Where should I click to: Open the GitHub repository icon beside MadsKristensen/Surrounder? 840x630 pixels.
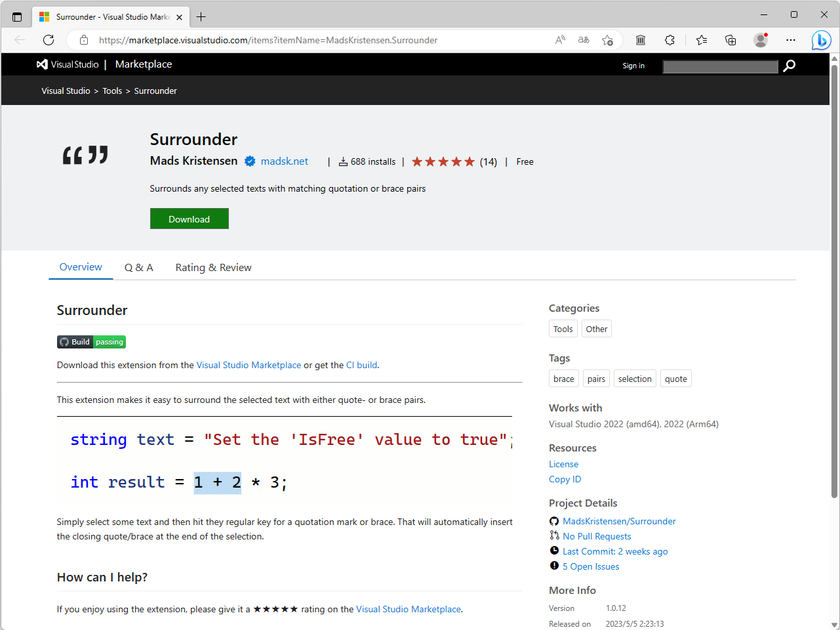point(554,520)
